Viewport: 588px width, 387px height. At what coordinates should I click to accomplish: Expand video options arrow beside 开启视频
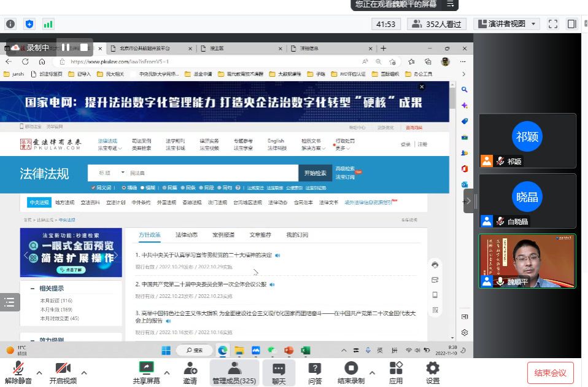(x=84, y=372)
